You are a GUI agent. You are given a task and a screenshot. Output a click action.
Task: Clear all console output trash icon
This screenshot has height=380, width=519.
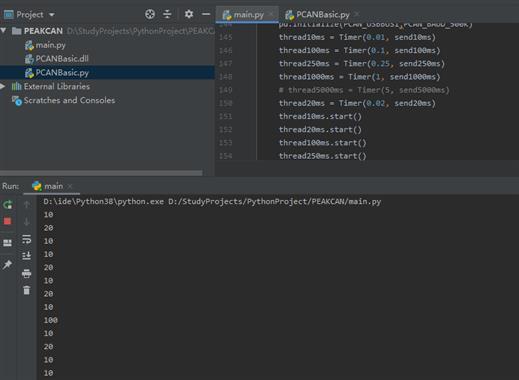click(27, 290)
